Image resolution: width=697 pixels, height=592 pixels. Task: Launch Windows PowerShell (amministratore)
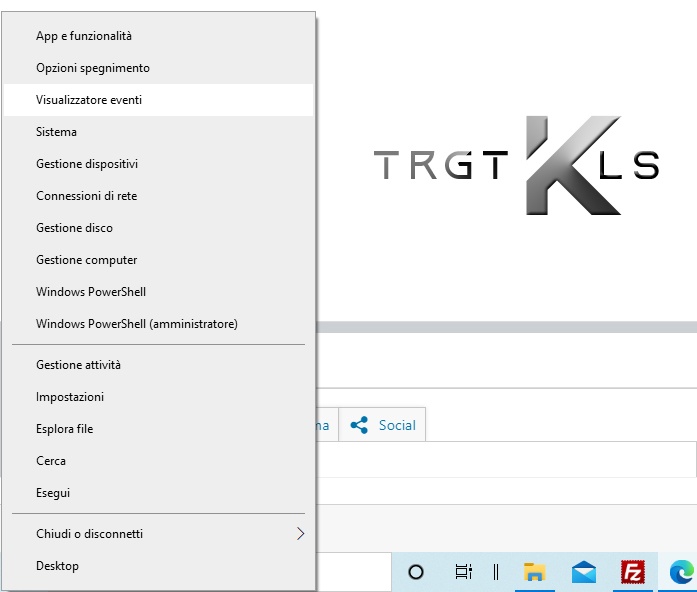(137, 324)
